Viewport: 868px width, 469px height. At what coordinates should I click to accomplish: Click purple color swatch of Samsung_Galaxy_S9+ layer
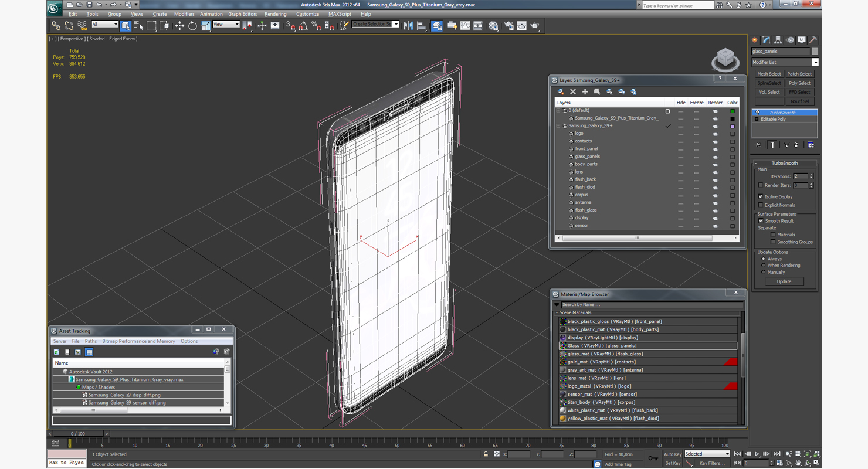point(732,126)
